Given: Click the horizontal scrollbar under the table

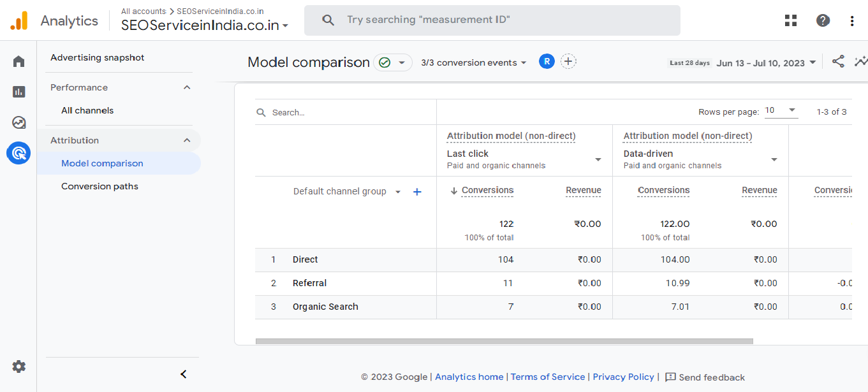Looking at the screenshot, I should pos(504,341).
